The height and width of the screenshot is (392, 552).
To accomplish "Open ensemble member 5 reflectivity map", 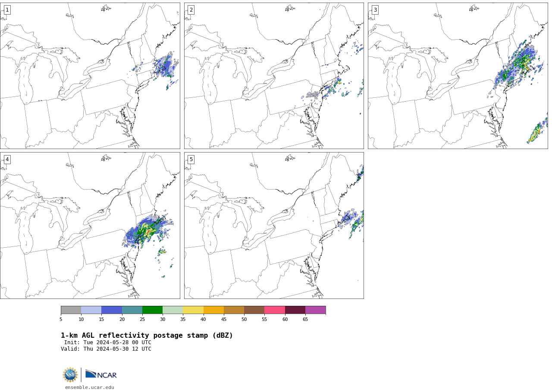I will pos(274,225).
